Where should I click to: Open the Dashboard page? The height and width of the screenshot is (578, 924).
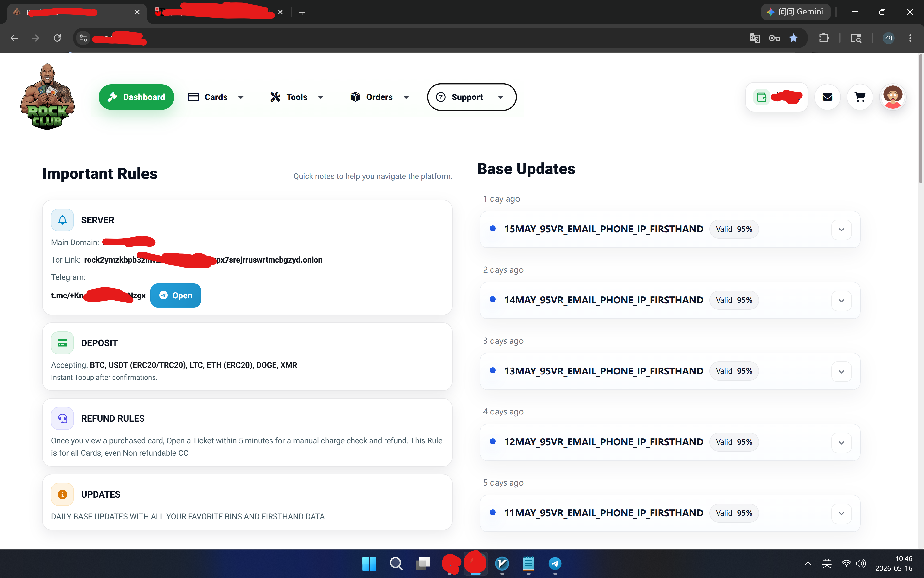click(x=136, y=97)
